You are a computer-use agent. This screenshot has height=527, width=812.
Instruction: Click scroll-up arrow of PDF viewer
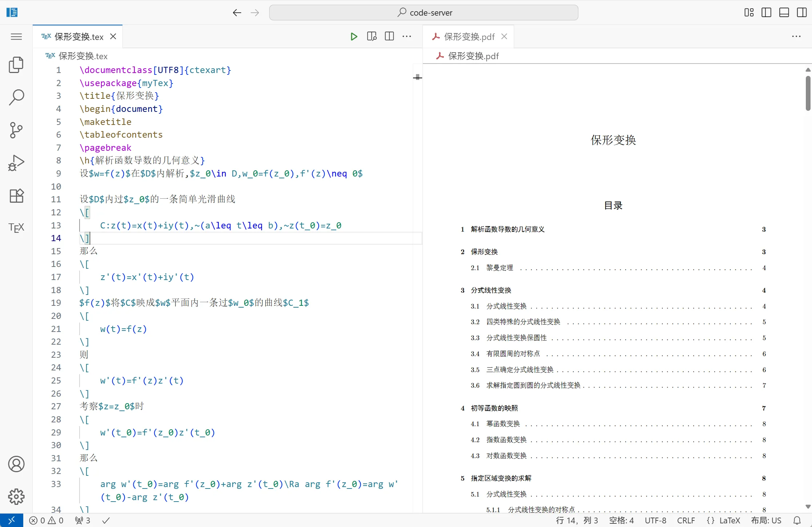(808, 69)
